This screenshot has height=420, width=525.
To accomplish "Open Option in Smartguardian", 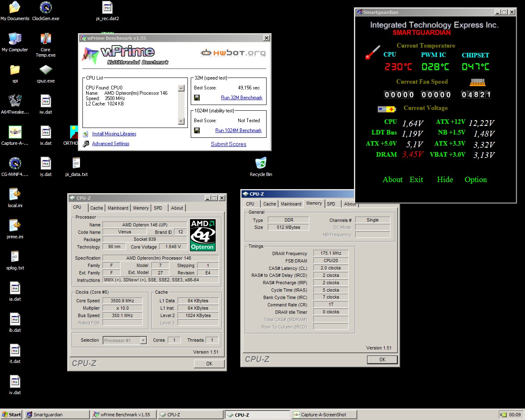I will [476, 180].
